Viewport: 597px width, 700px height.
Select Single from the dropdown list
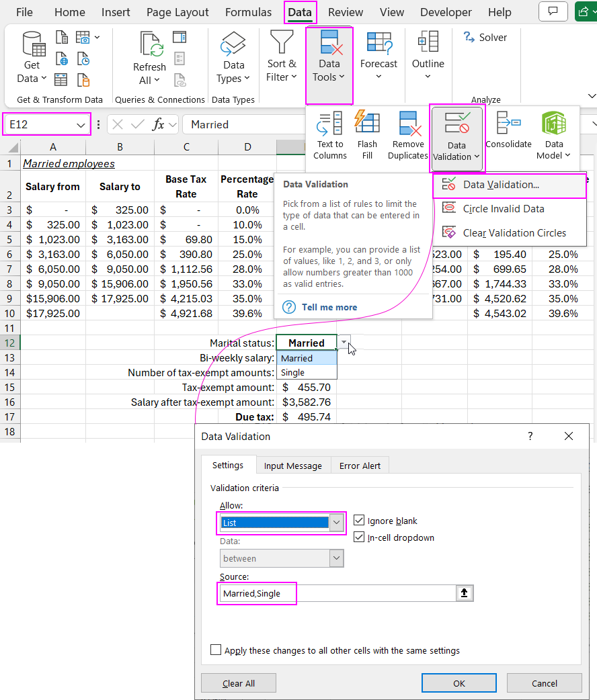click(294, 372)
